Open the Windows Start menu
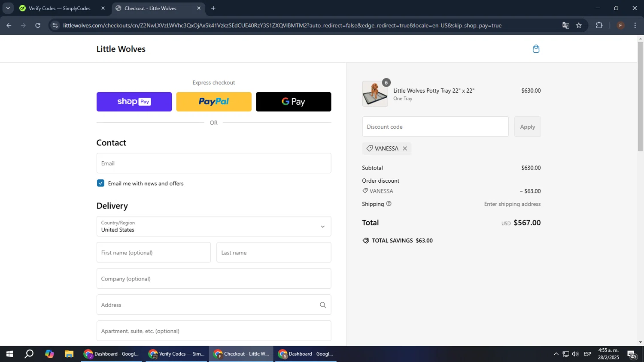Image resolution: width=644 pixels, height=362 pixels. click(9, 354)
